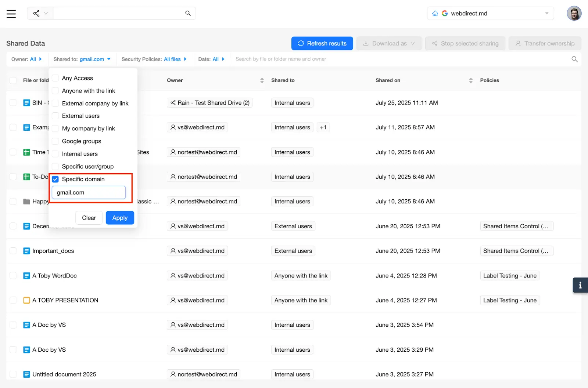The image size is (588, 388).
Task: Open the hamburger navigation menu
Action: pos(11,14)
